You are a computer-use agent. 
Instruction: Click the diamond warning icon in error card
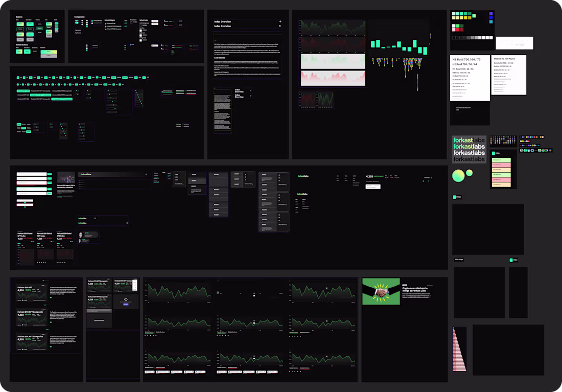[x=126, y=299]
